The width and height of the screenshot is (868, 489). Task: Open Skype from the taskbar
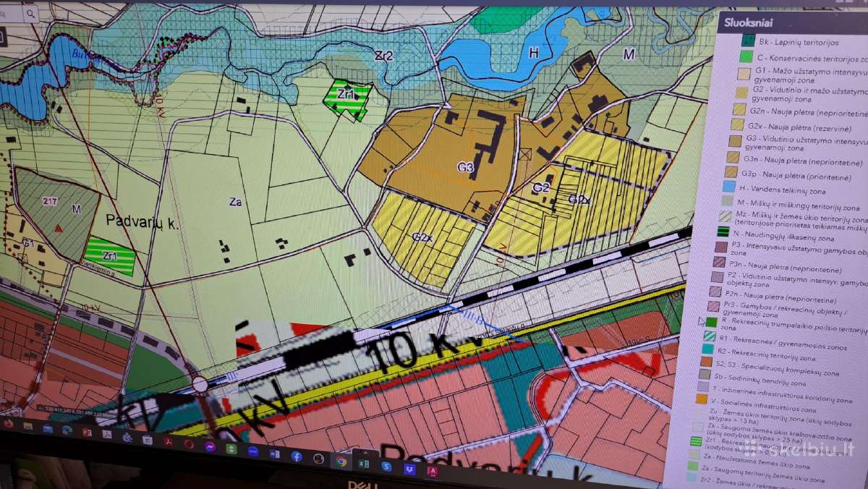pos(386,467)
